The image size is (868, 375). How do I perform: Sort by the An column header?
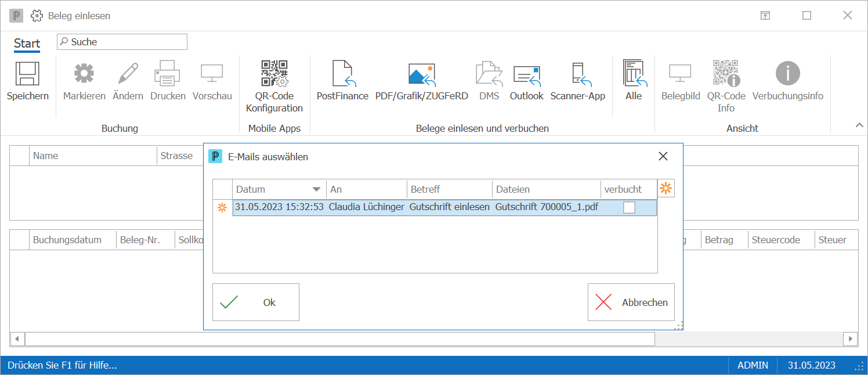pos(366,189)
